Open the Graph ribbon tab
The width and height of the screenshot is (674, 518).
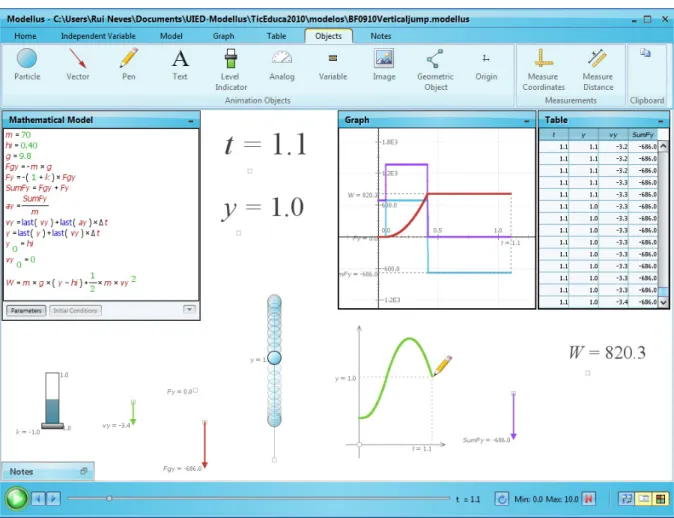[224, 36]
